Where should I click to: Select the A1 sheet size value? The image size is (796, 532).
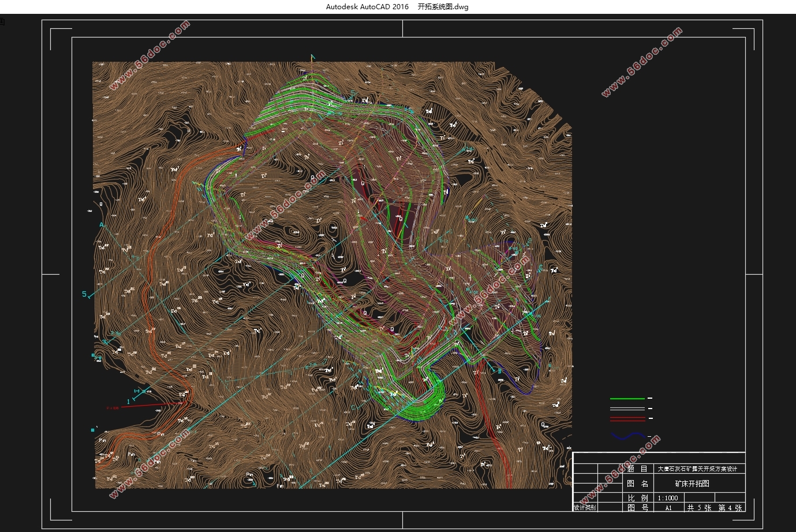[x=668, y=508]
